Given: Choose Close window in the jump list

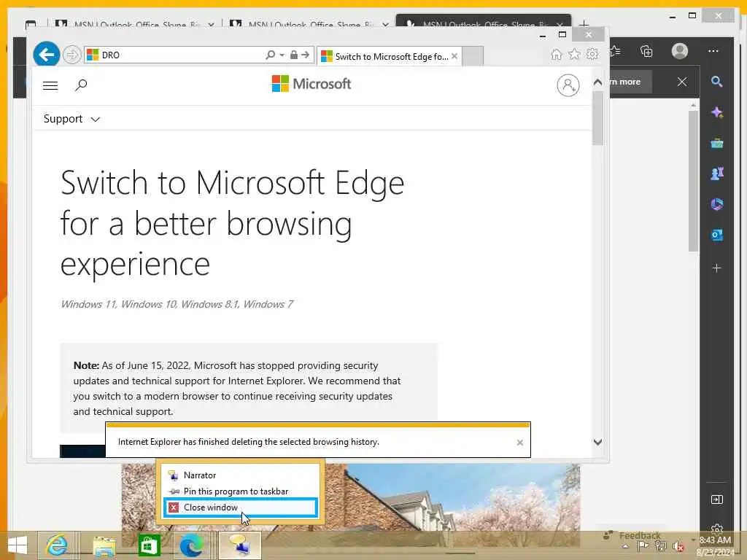Looking at the screenshot, I should (240, 507).
